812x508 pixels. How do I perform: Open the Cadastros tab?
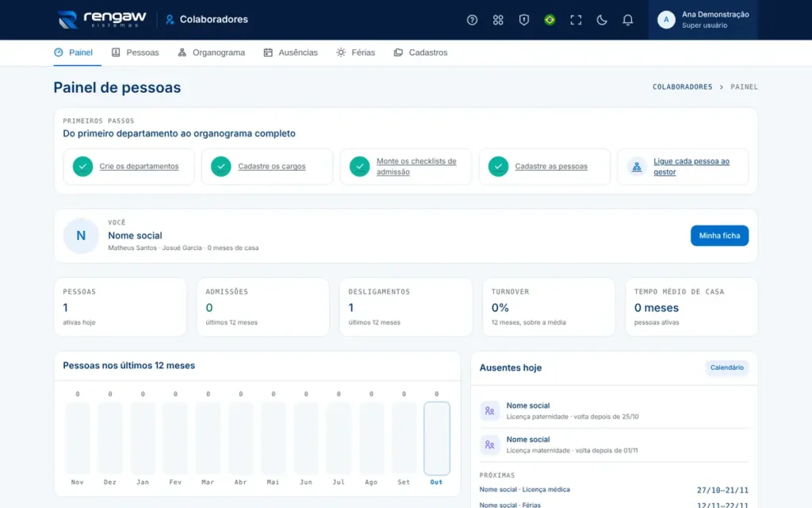[420, 52]
